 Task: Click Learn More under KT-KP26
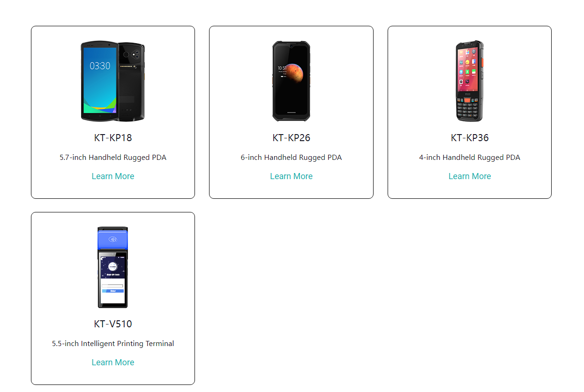click(291, 176)
